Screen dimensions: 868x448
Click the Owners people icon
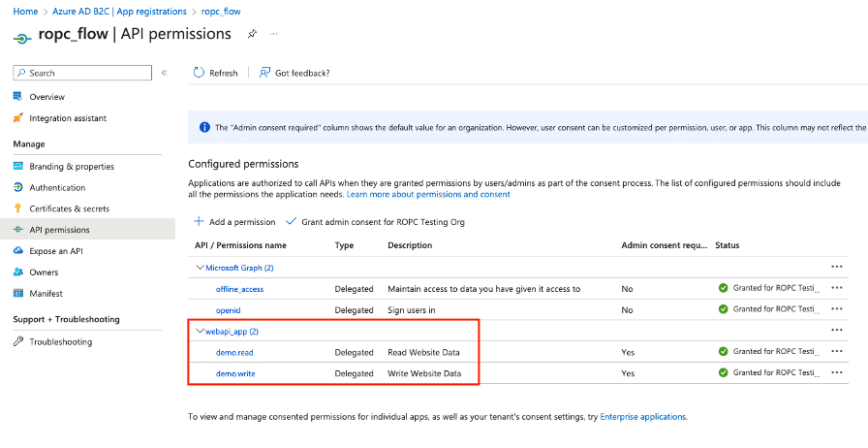18,272
